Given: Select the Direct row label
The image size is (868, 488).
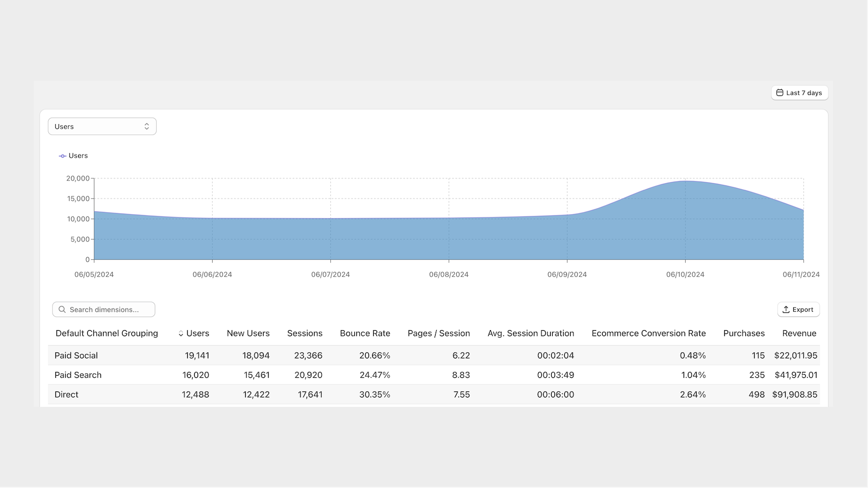Looking at the screenshot, I should tap(67, 395).
